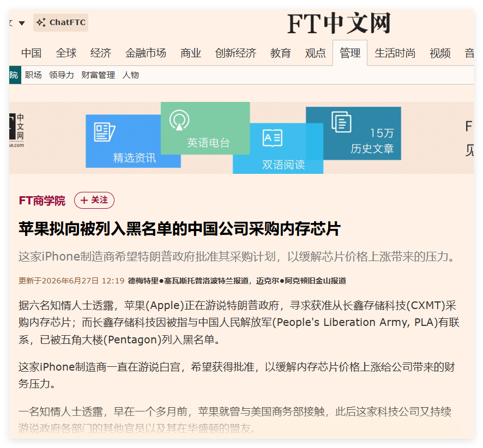The image size is (483, 448).
Task: Open the 职场 sub-navigation link
Action: (x=33, y=75)
